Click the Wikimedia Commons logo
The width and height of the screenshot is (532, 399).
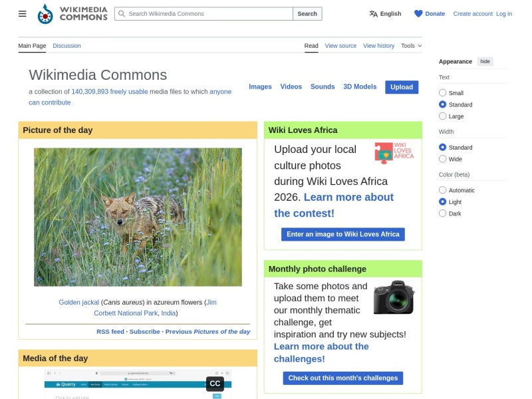72,13
